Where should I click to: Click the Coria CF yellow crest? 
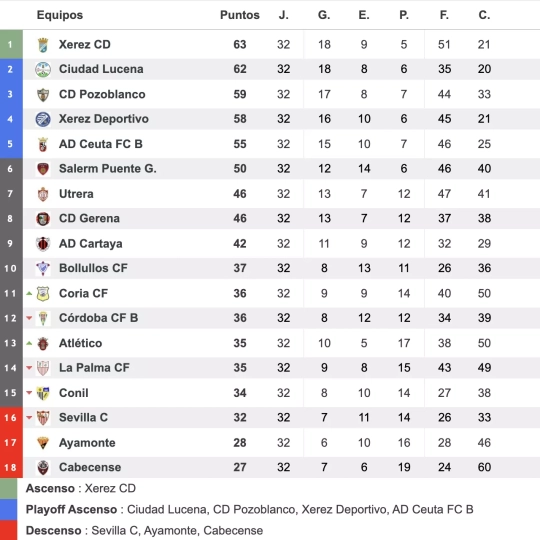click(x=43, y=293)
